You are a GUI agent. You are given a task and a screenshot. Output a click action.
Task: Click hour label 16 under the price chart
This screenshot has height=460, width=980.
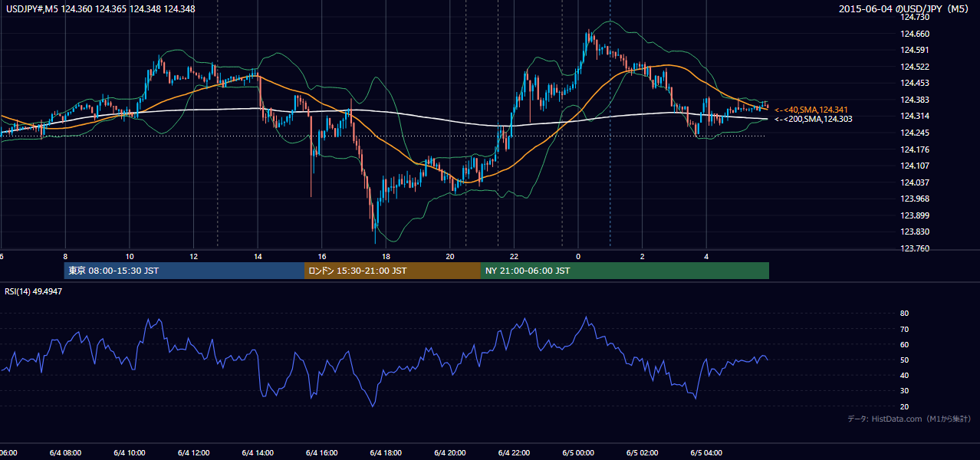(322, 257)
